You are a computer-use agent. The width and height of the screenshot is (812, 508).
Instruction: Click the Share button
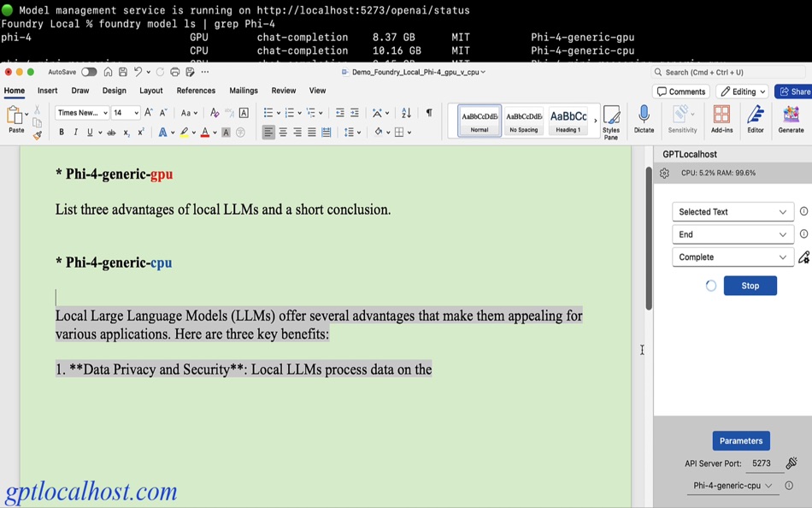tap(794, 92)
